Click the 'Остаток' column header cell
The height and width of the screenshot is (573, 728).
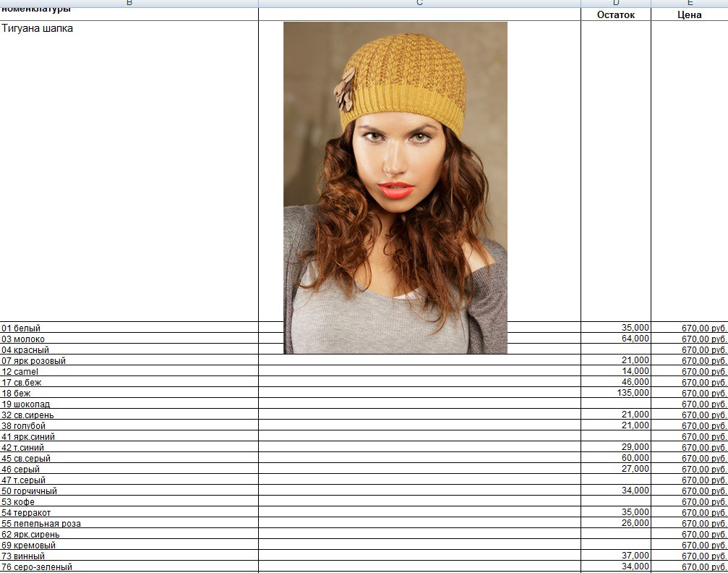(616, 14)
